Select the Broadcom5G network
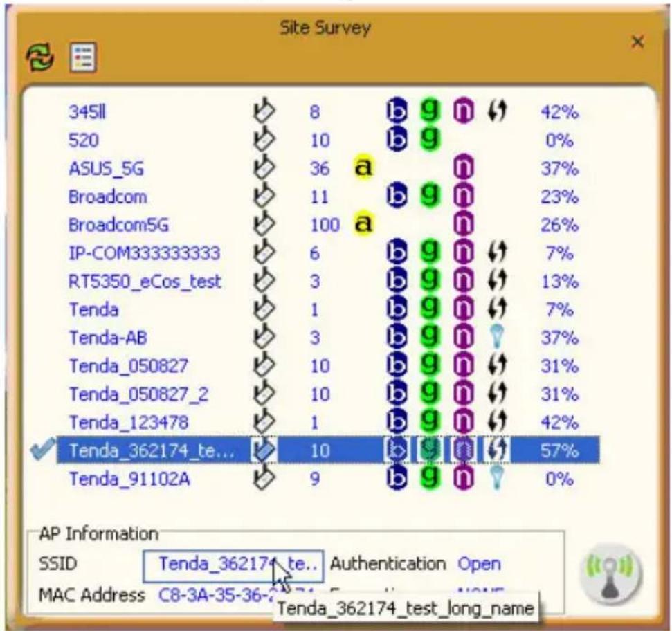The width and height of the screenshot is (672, 631). 328,225
